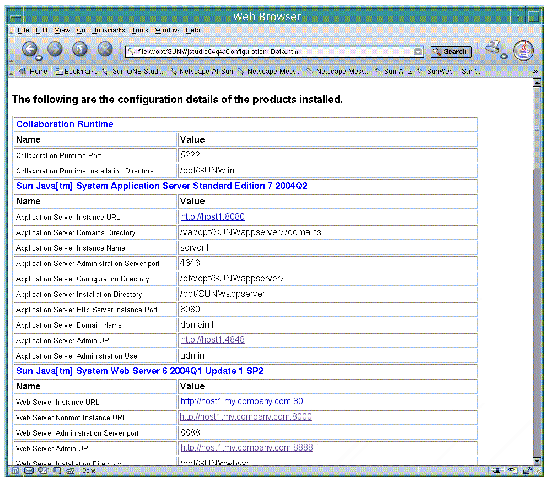Open the Application Server Instance URL link
Viewport: 549px width, 482px height.
coord(213,217)
